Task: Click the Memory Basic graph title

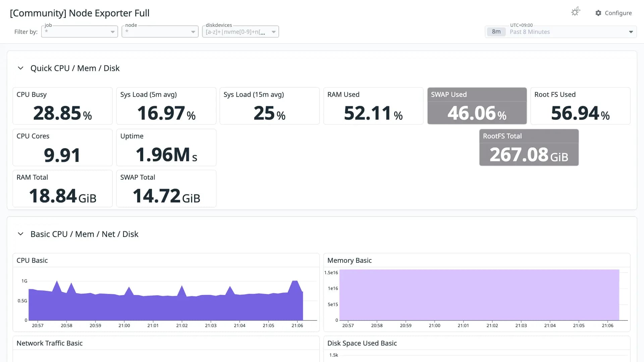Action: pyautogui.click(x=350, y=260)
